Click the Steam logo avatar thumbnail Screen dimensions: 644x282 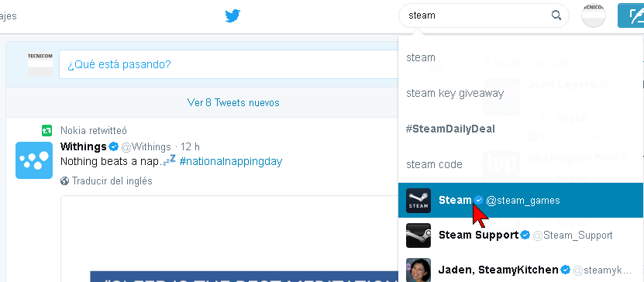pos(418,201)
